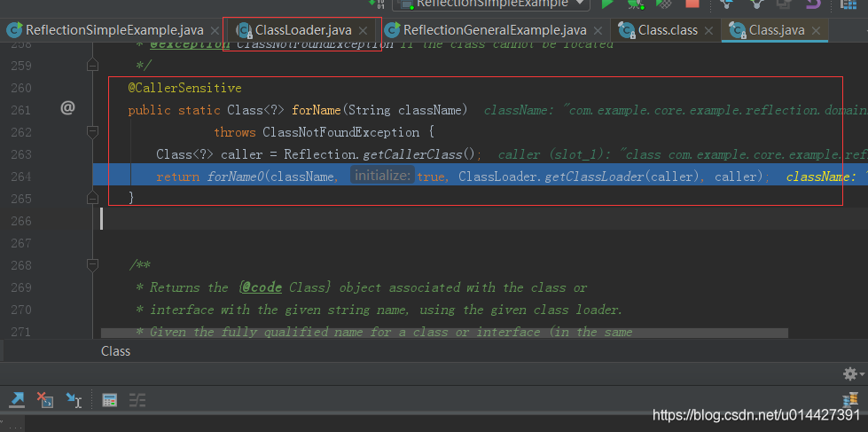The height and width of the screenshot is (432, 868).
Task: Close the Class.java tab
Action: (x=816, y=30)
